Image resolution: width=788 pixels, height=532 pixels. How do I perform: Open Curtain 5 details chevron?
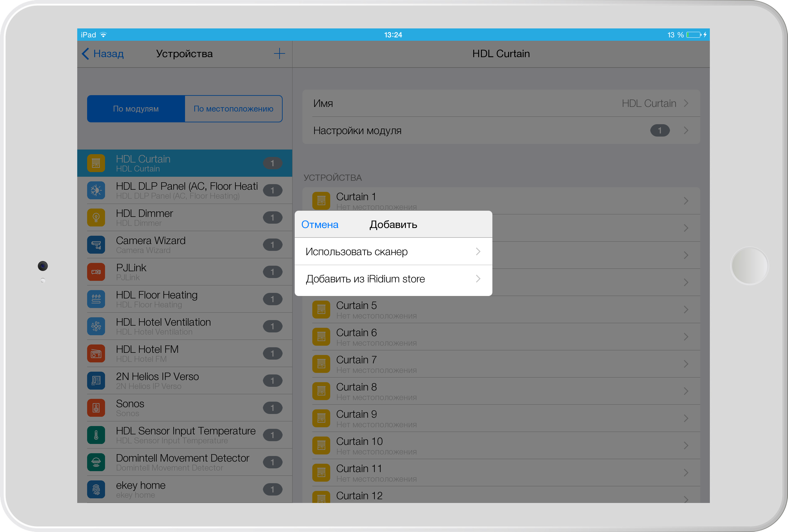click(686, 310)
